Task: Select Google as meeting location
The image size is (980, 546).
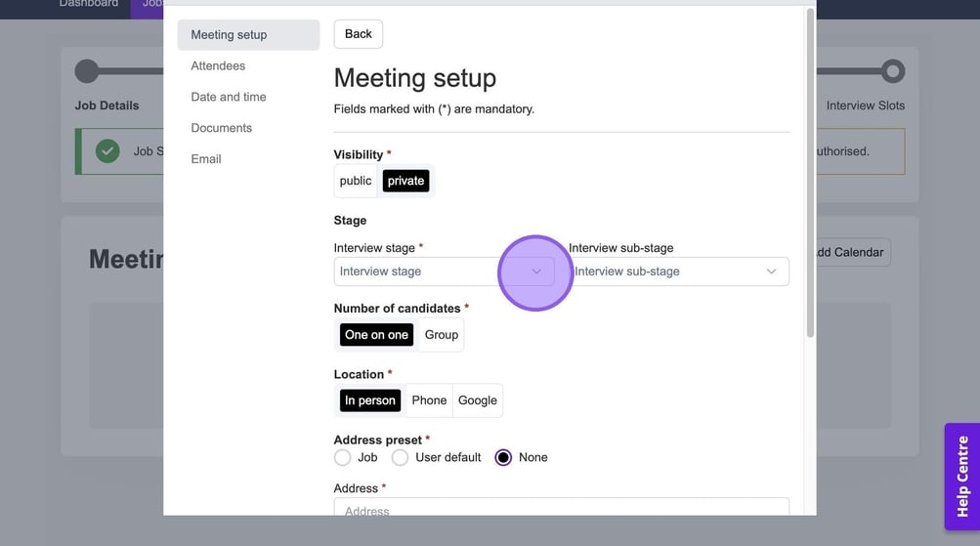Action: tap(477, 400)
